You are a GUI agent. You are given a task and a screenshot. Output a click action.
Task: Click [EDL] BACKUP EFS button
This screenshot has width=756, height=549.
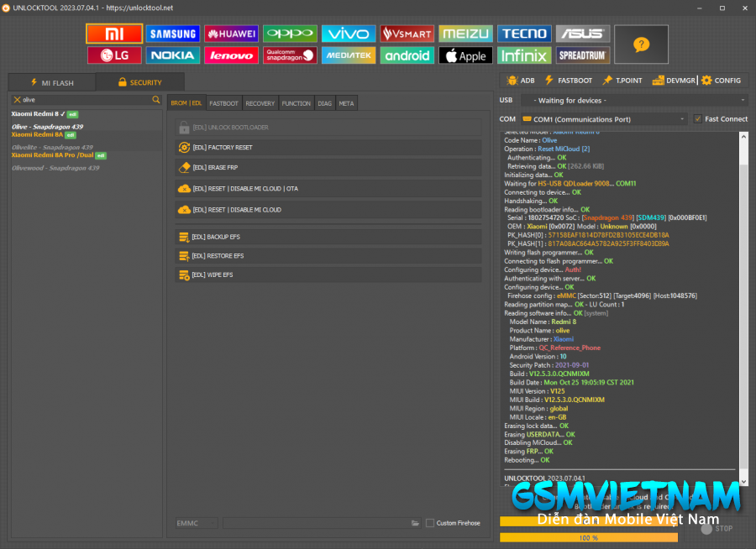pos(328,237)
